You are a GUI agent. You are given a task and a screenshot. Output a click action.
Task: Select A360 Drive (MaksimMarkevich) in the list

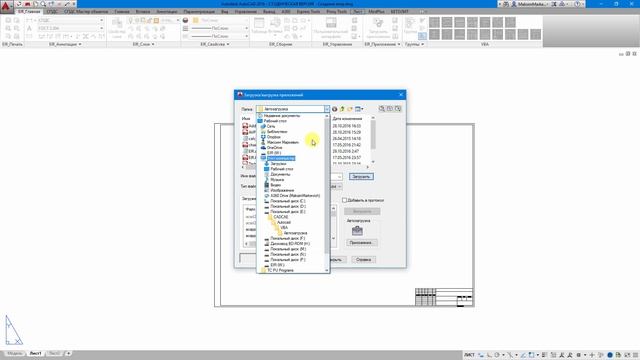[295, 196]
